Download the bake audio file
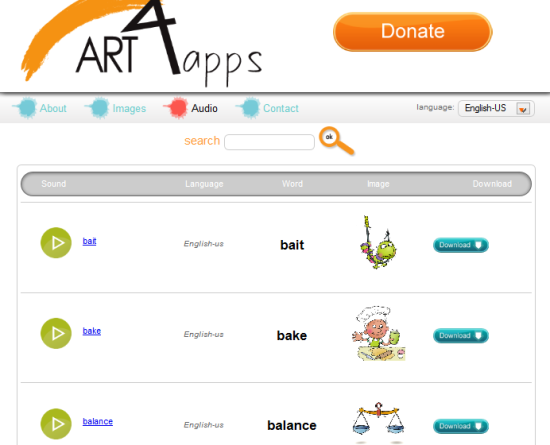 [x=461, y=336]
